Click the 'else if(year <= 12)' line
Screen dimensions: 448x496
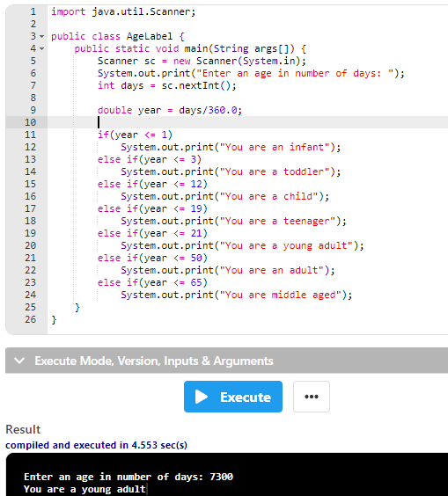(x=152, y=184)
